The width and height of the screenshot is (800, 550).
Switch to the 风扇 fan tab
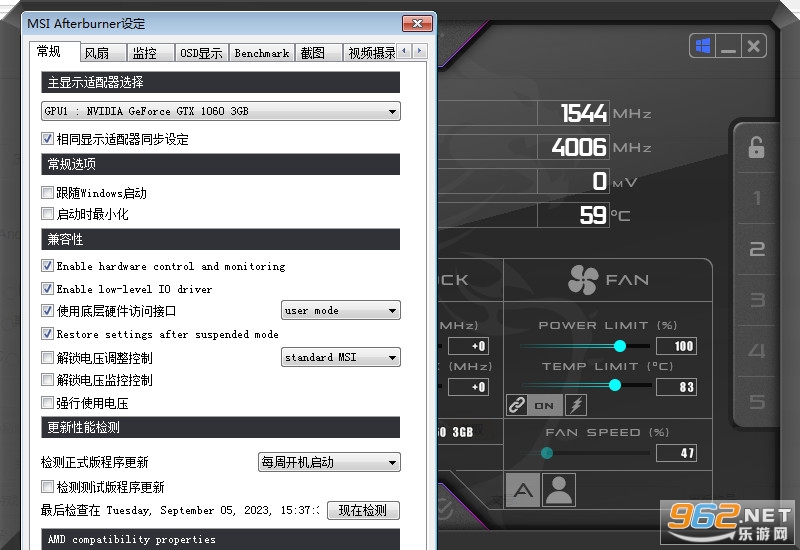click(x=104, y=53)
